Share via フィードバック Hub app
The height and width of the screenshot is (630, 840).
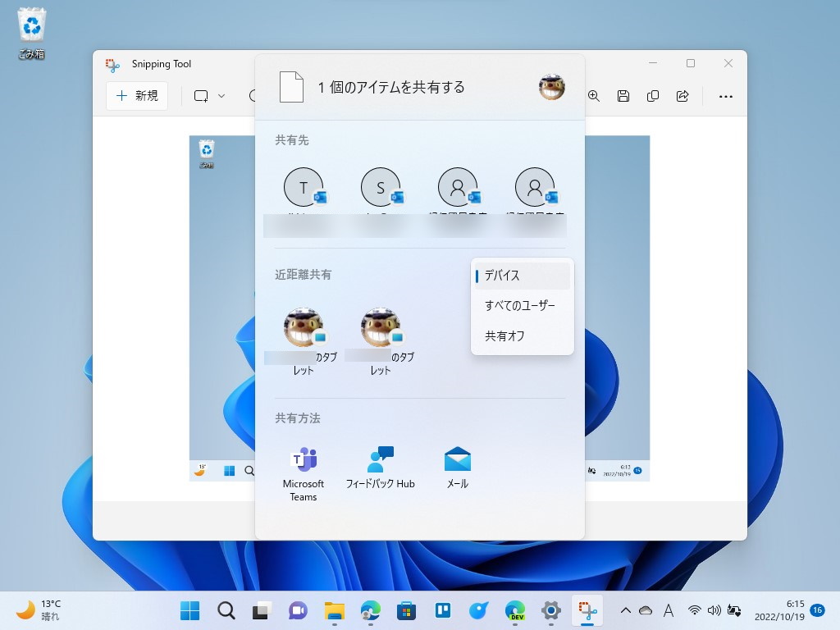(381, 468)
